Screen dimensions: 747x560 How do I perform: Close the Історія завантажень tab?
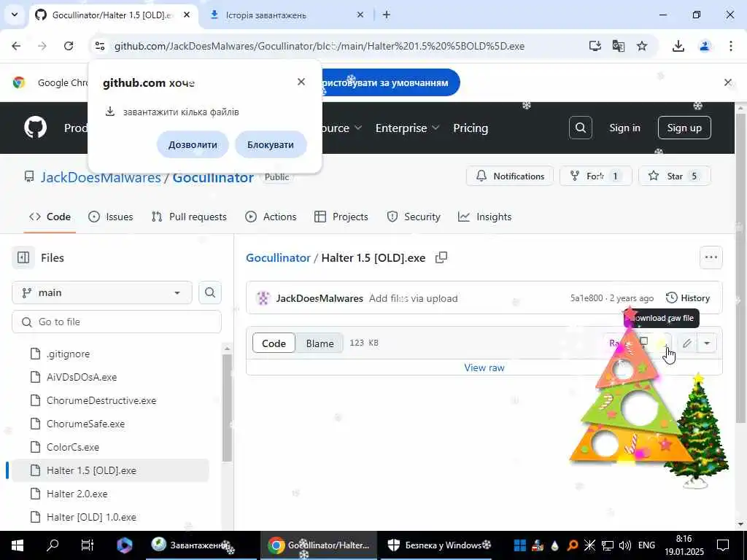(x=360, y=15)
